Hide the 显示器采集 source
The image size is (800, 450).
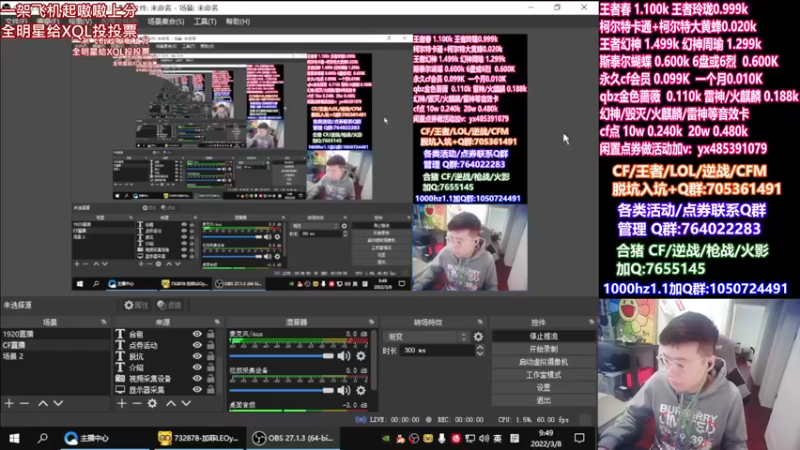[x=197, y=390]
